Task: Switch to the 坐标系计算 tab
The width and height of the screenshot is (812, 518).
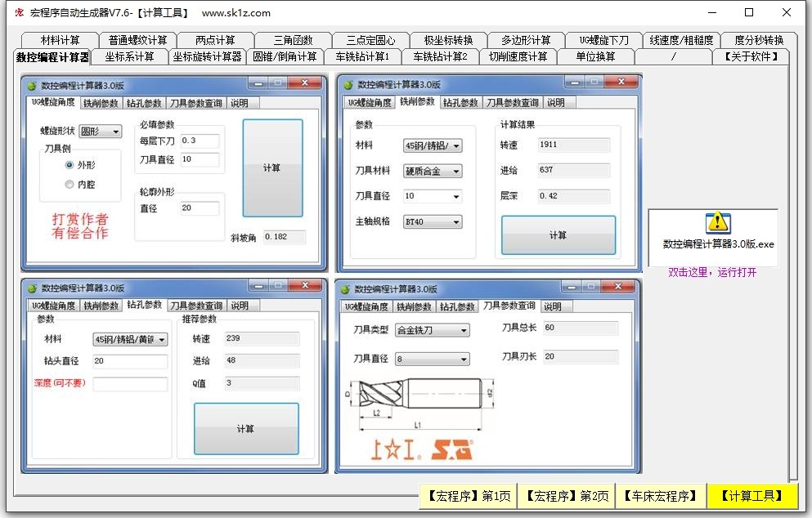Action: [129, 56]
